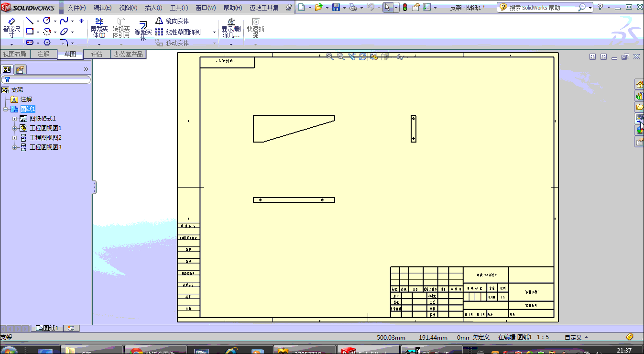Click the Linear Sketch Pattern (线性草图阵列) icon
644x354 pixels.
(x=160, y=32)
